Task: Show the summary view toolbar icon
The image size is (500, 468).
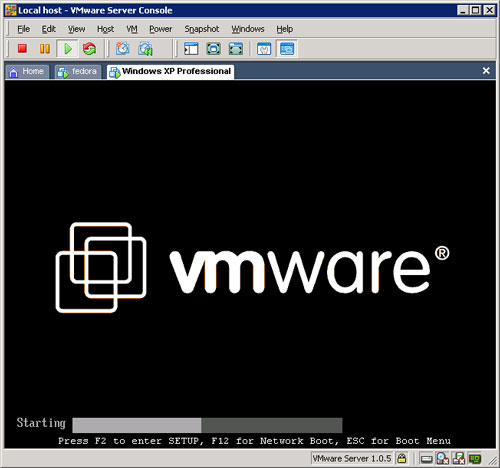Action: tap(264, 49)
